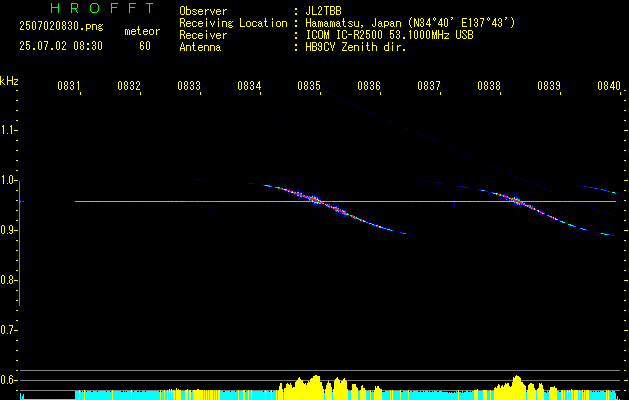Click the 0835 time marker
The image size is (629, 400).
[308, 86]
